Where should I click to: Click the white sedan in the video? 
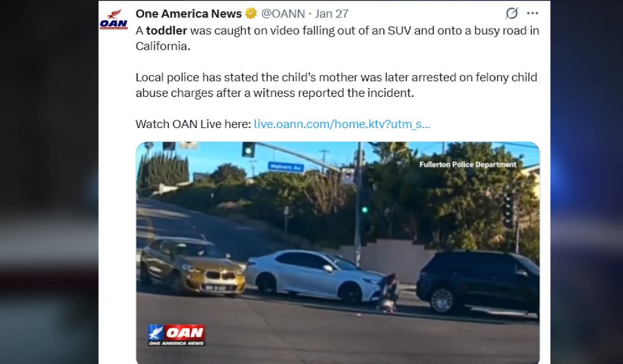click(315, 276)
